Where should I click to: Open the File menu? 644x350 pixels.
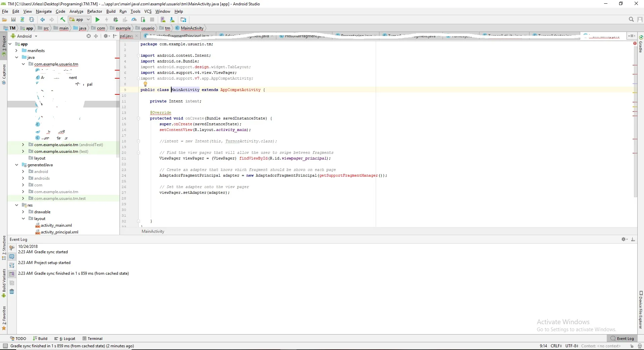pos(5,11)
